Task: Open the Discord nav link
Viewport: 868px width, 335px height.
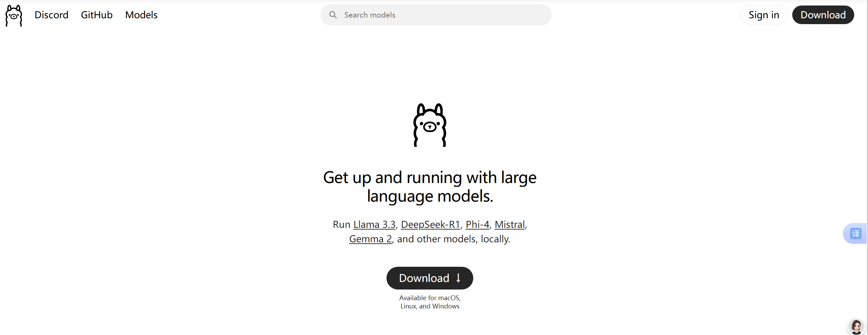Action: click(x=51, y=15)
